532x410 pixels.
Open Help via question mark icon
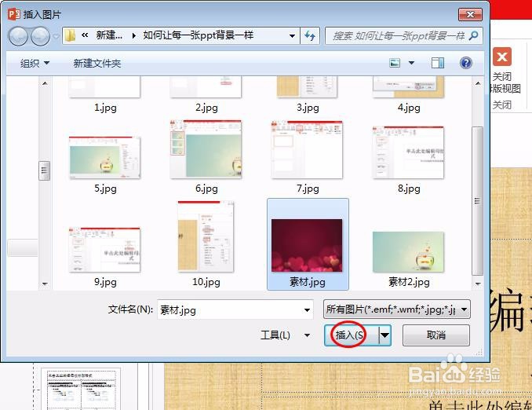(466, 63)
